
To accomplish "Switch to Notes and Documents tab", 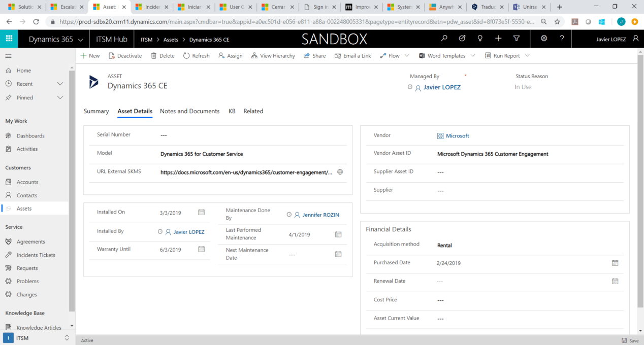I will (190, 111).
